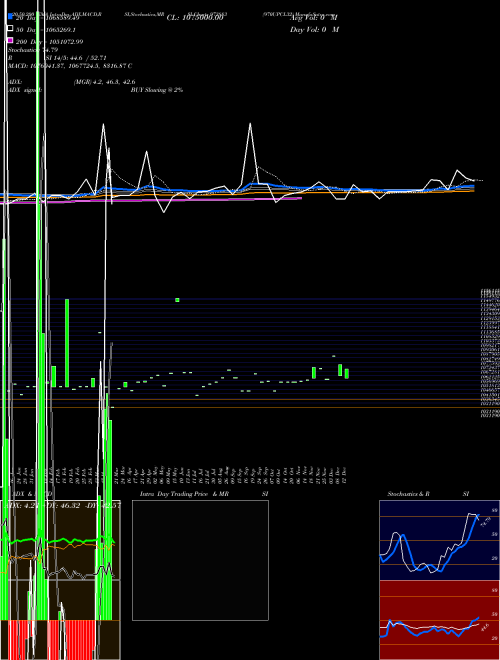Click the Avg Vol: 0 M label
Viewport: 500px width, 660px height.
coord(313,18)
